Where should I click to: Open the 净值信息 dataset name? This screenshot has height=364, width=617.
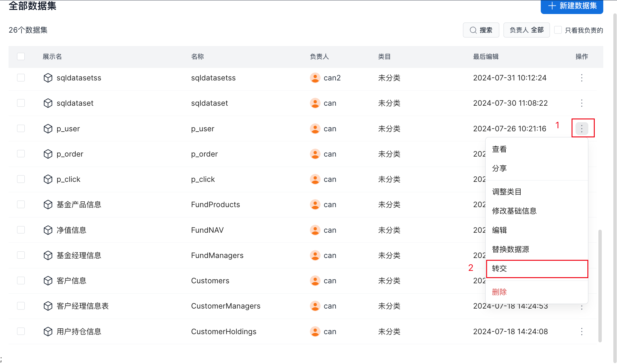71,230
